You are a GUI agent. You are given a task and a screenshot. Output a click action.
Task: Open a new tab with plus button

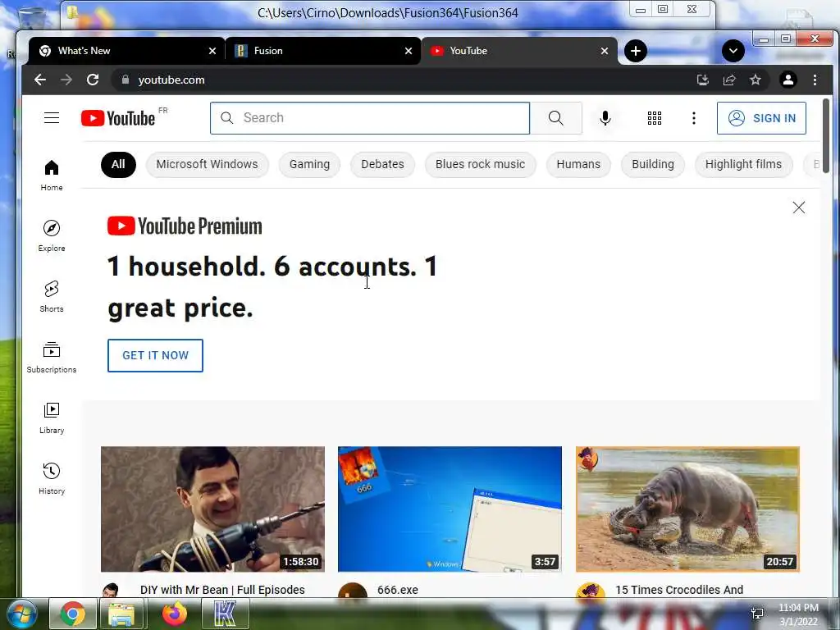tap(636, 51)
